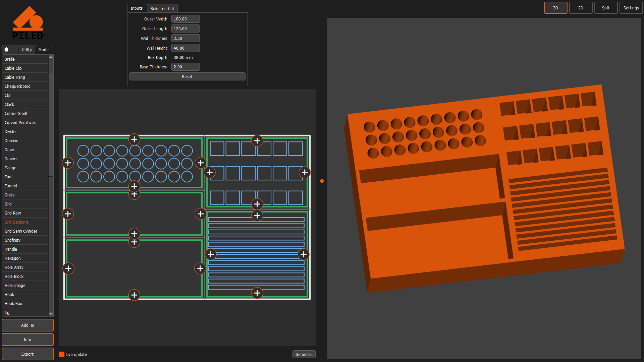Click the PILED logo
Viewport: 644px width, 362px height.
pyautogui.click(x=28, y=22)
